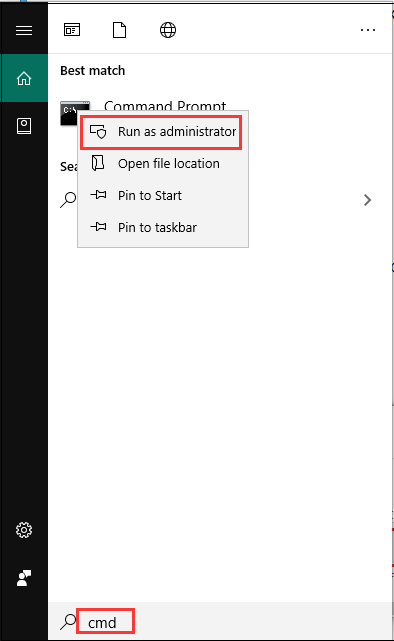
Task: Select Pin to taskbar
Action: coord(163,227)
